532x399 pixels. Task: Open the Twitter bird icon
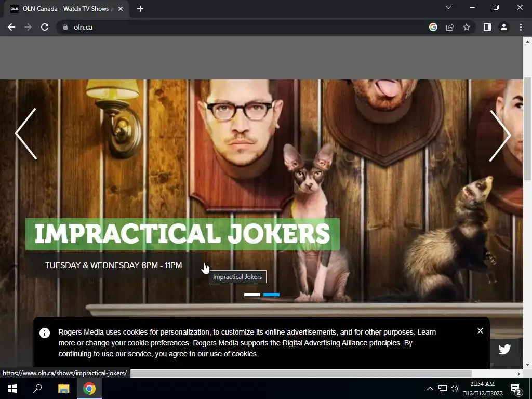coord(504,349)
